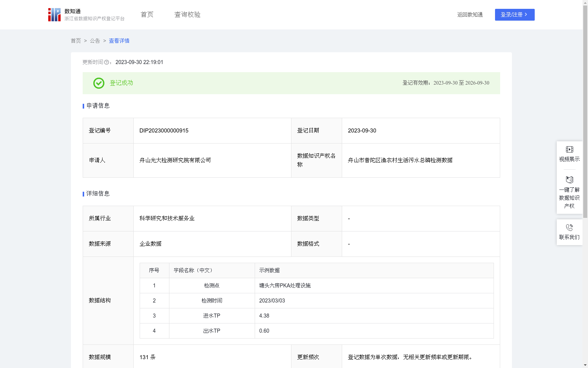Click the 联系我们 phone icon
Viewport: 588px width, 368px height.
point(569,227)
